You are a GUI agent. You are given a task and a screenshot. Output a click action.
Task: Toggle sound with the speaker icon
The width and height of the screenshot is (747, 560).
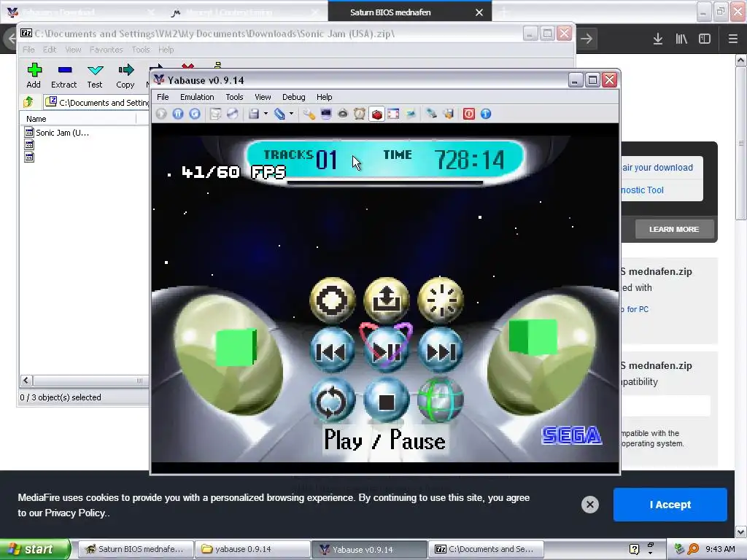coord(343,114)
